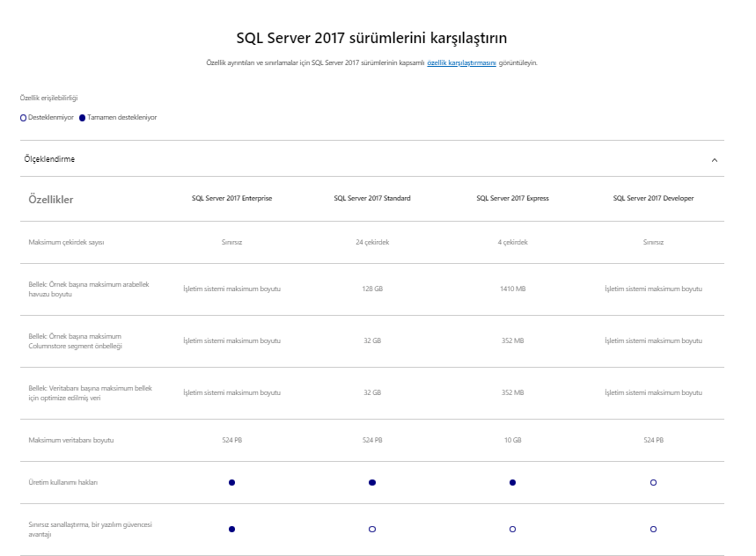Click the Sınırsız sanallaştırma row label
The image size is (756, 556).
pyautogui.click(x=90, y=530)
